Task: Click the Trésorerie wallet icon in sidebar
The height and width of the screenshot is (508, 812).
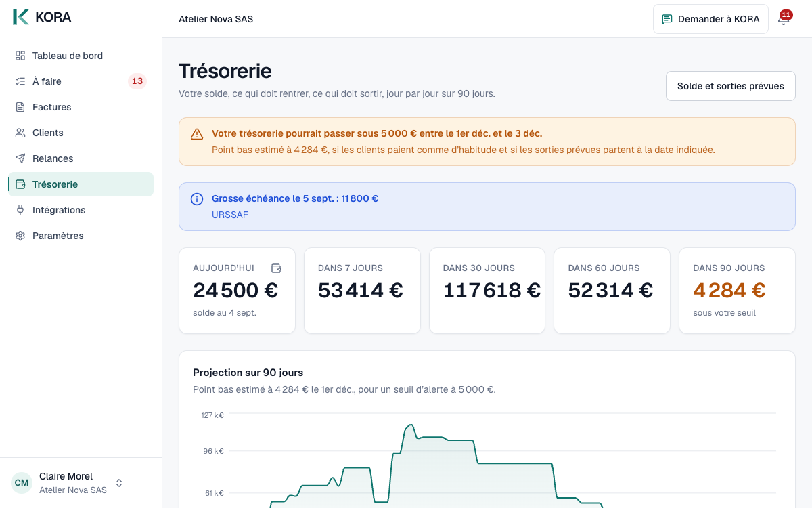Action: click(x=20, y=184)
